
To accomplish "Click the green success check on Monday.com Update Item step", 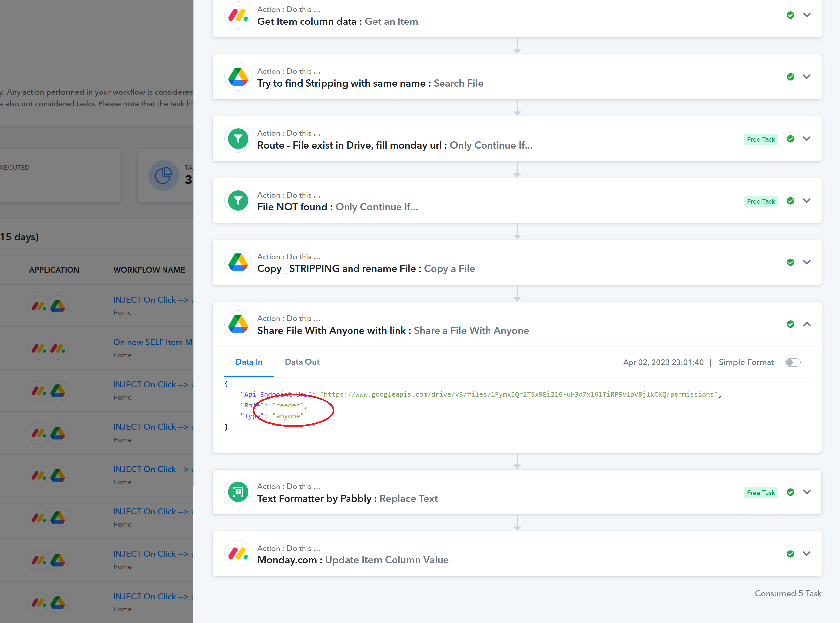I will 791,553.
